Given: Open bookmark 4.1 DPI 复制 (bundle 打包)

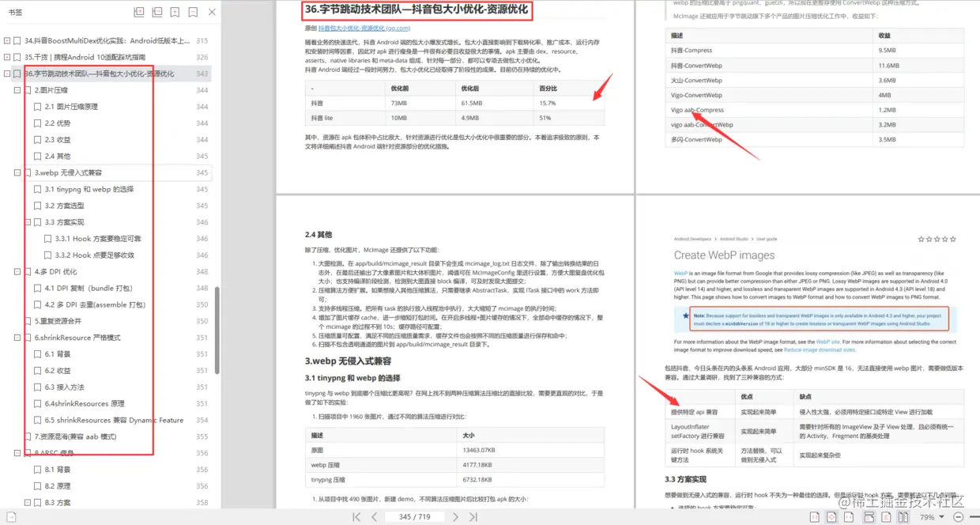Looking at the screenshot, I should pyautogui.click(x=89, y=288).
